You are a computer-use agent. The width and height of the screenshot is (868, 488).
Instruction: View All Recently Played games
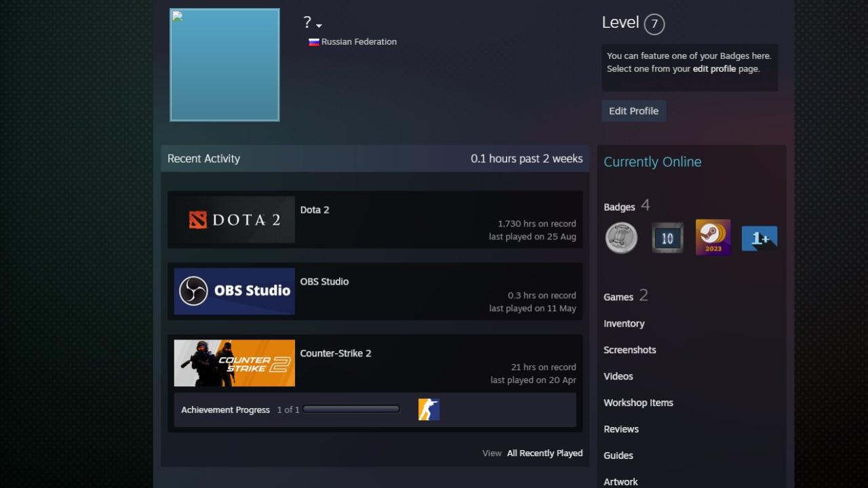pos(545,453)
